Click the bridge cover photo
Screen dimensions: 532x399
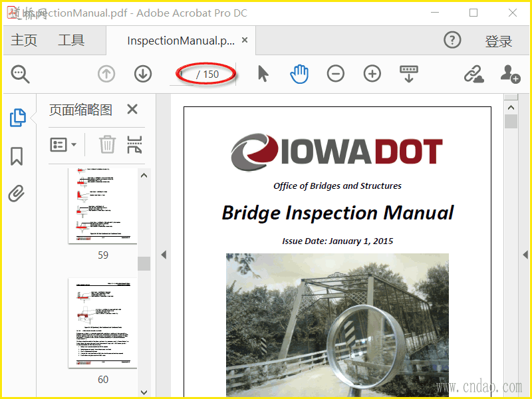[337, 325]
